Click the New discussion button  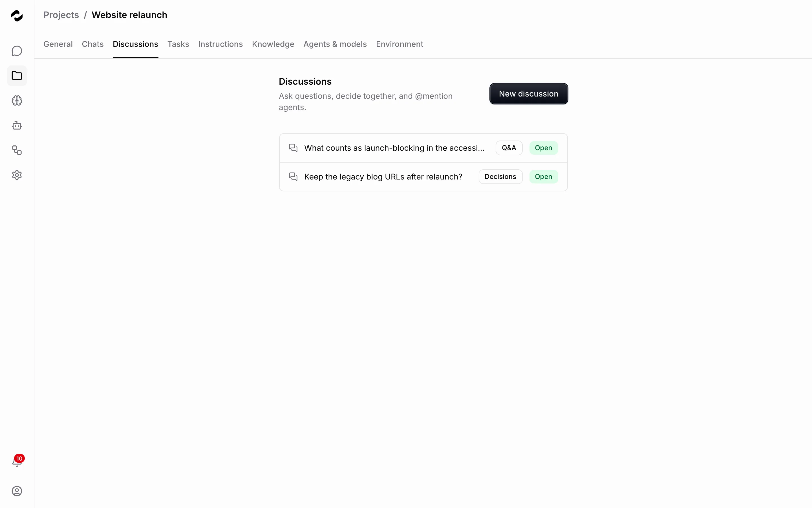coord(528,94)
